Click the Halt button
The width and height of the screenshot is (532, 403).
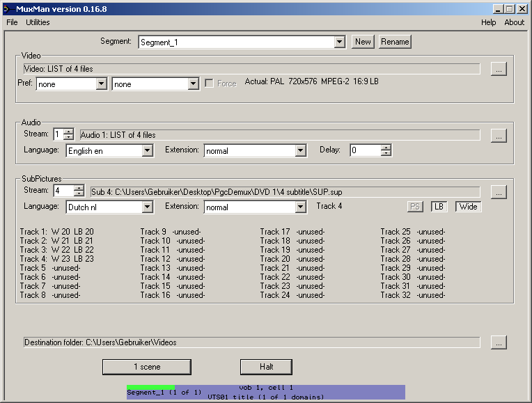point(266,367)
